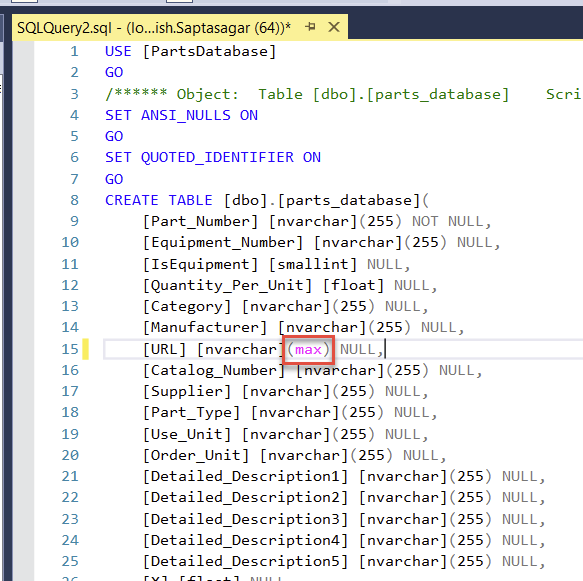Click 'GO' on line 2
Screen dimensions: 583x581
click(114, 72)
